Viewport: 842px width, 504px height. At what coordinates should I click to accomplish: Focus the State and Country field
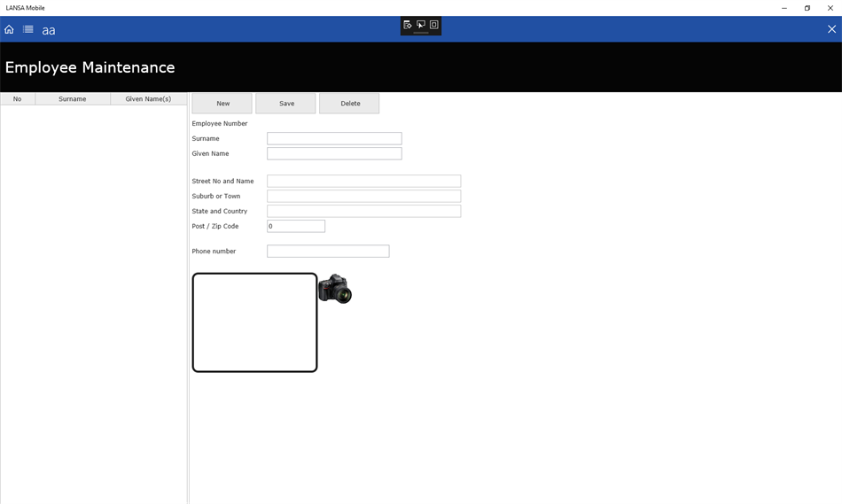click(363, 212)
